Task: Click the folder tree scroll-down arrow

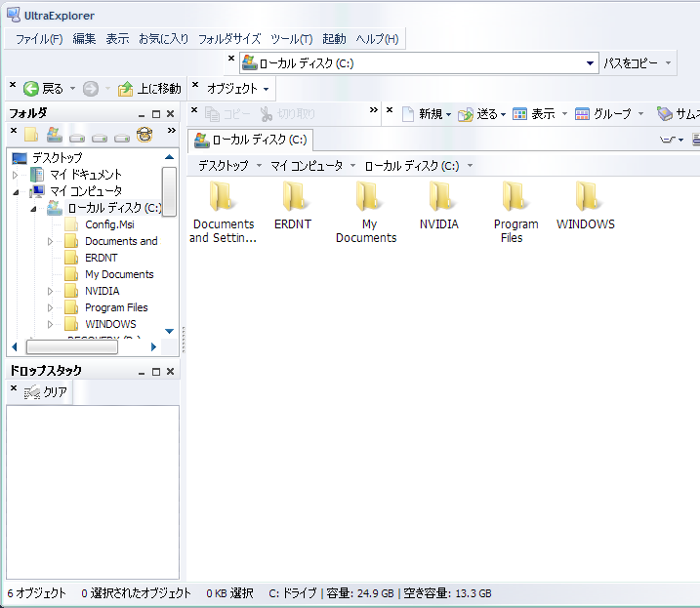Action: 169,331
